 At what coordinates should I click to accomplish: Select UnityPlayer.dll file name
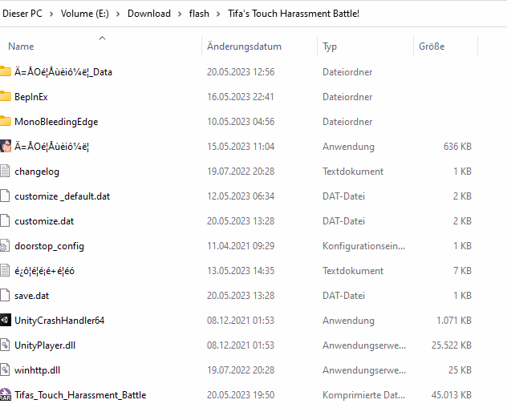45,345
